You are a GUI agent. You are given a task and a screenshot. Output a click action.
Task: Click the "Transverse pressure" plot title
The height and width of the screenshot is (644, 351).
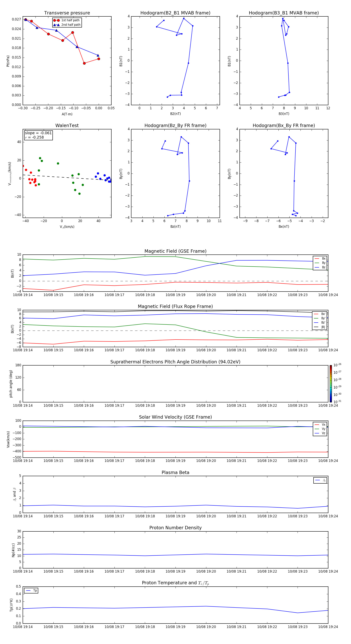click(x=67, y=13)
